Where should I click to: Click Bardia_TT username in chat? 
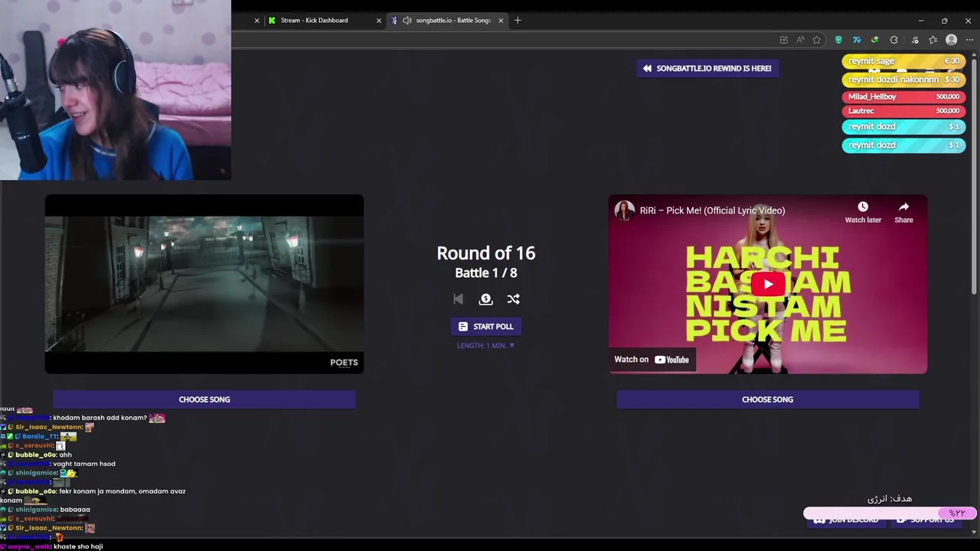(40, 436)
